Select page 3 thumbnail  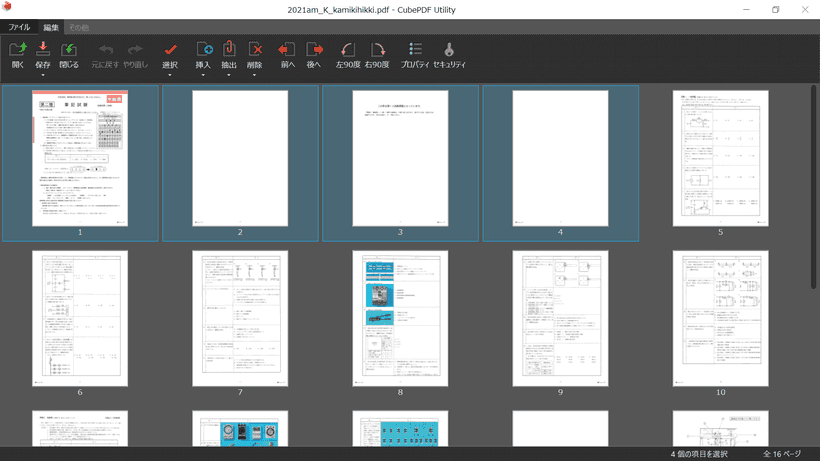coord(400,158)
